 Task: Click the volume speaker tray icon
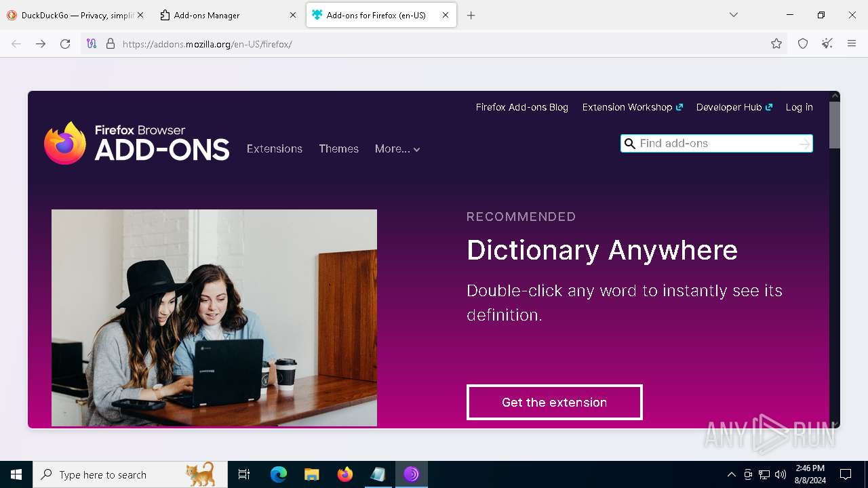781,474
